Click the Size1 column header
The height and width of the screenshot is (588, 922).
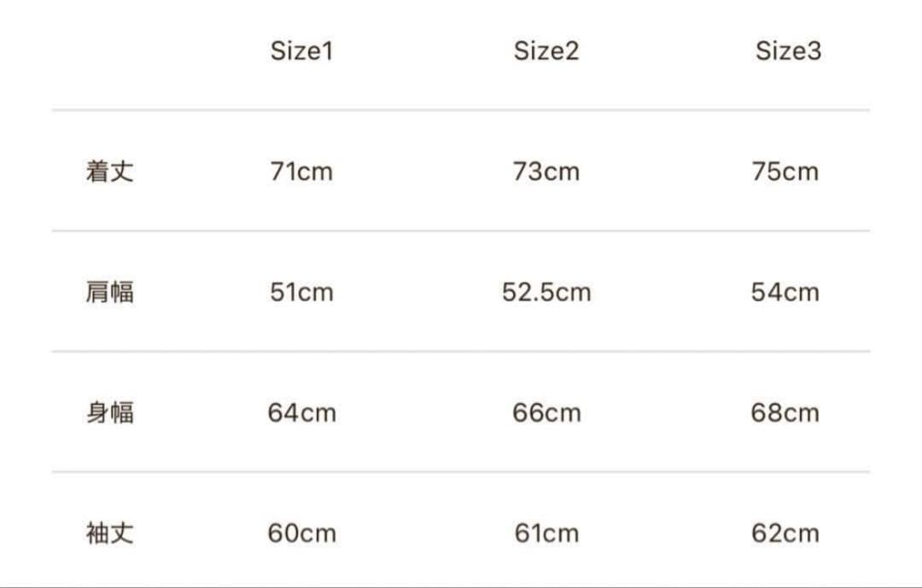[301, 51]
